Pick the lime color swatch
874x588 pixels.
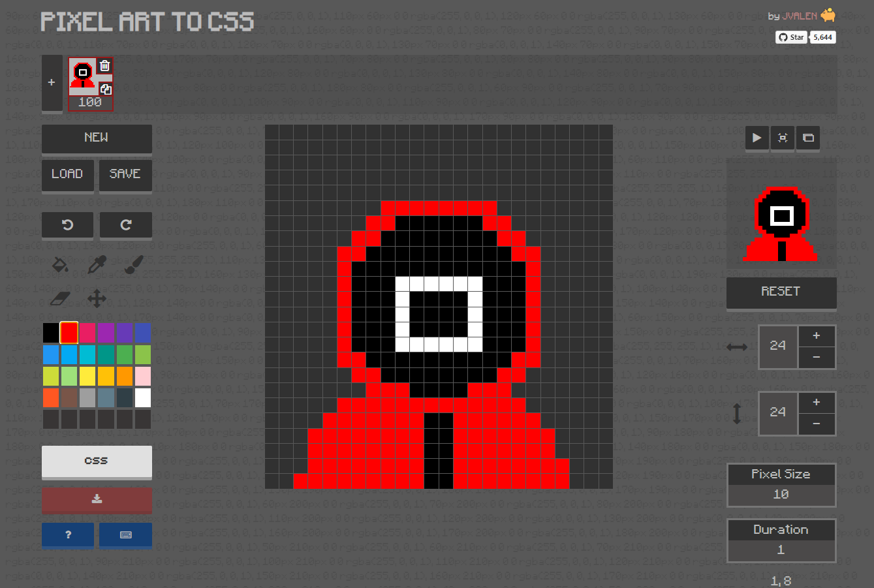tap(51, 376)
